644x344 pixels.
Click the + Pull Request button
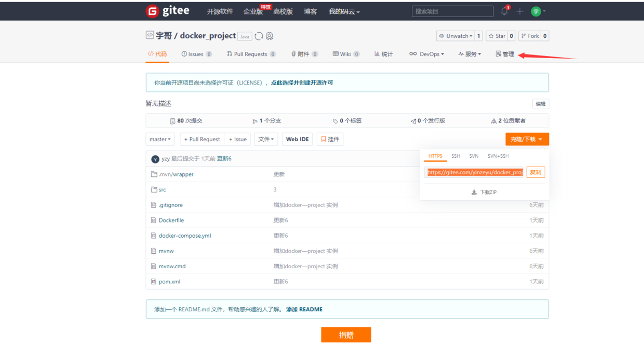click(202, 139)
